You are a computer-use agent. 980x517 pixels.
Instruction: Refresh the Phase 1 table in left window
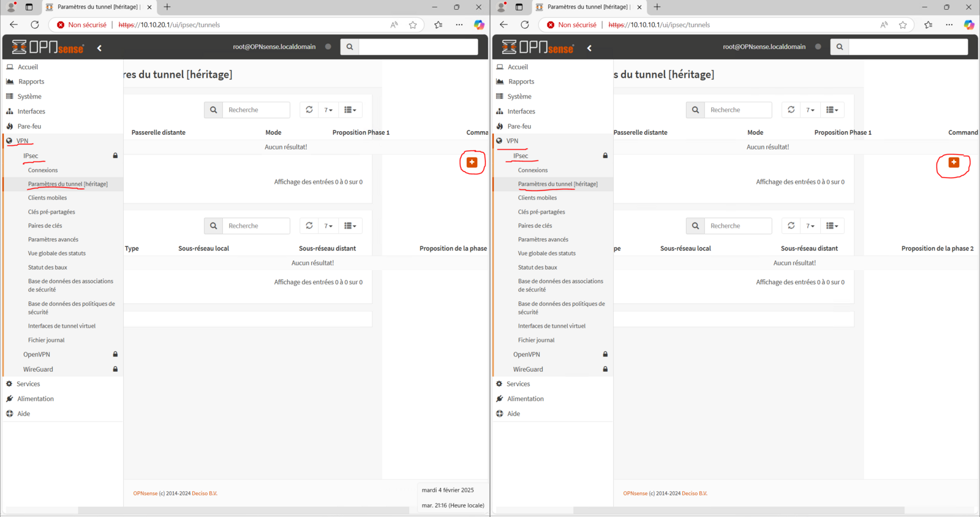(x=309, y=110)
